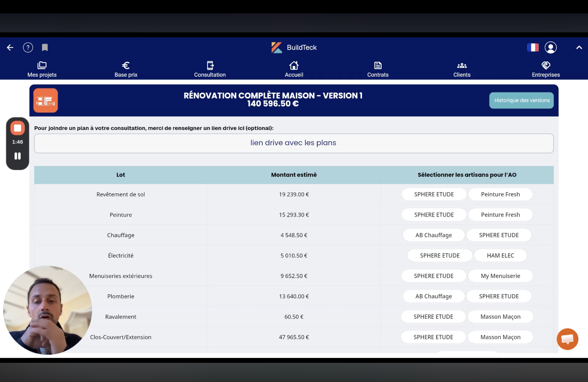Pause the screen recording

[x=17, y=156]
